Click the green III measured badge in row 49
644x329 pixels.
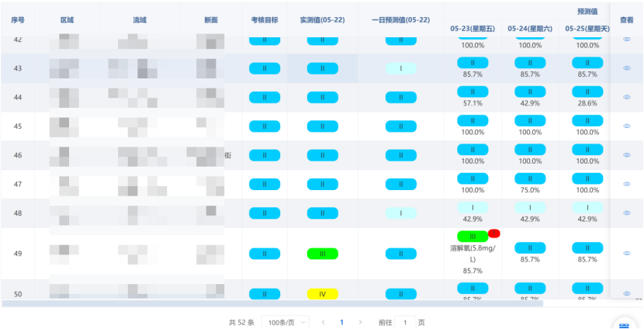click(x=323, y=254)
